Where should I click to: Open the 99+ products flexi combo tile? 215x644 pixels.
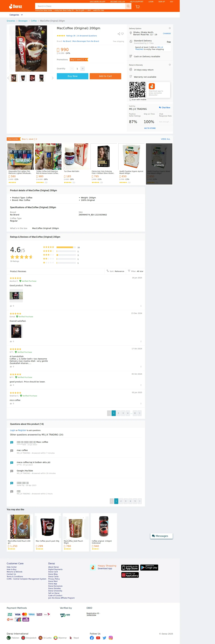[x=159, y=164]
